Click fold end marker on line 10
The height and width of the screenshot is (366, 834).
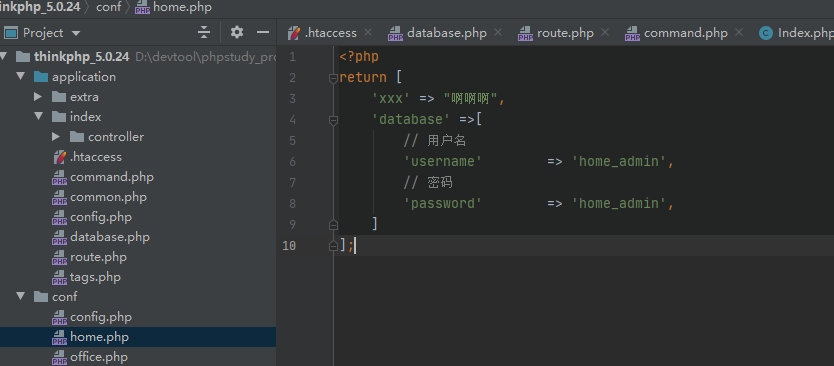[333, 246]
